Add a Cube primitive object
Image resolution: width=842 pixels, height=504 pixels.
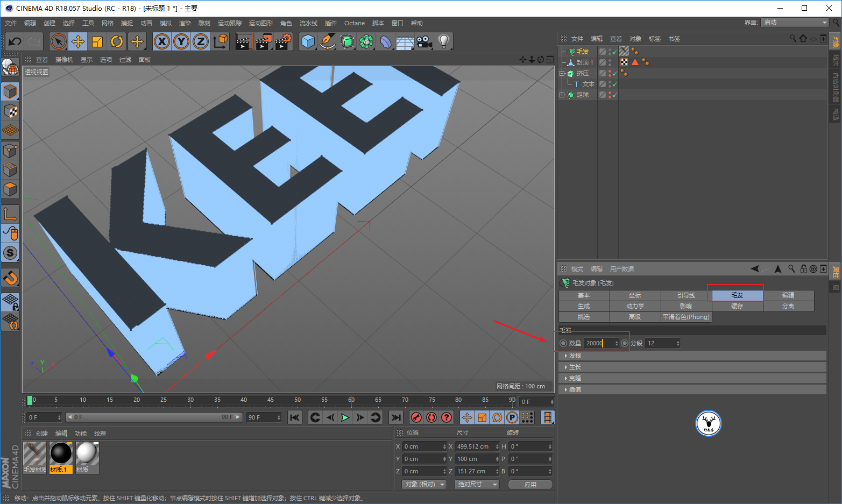coord(308,41)
